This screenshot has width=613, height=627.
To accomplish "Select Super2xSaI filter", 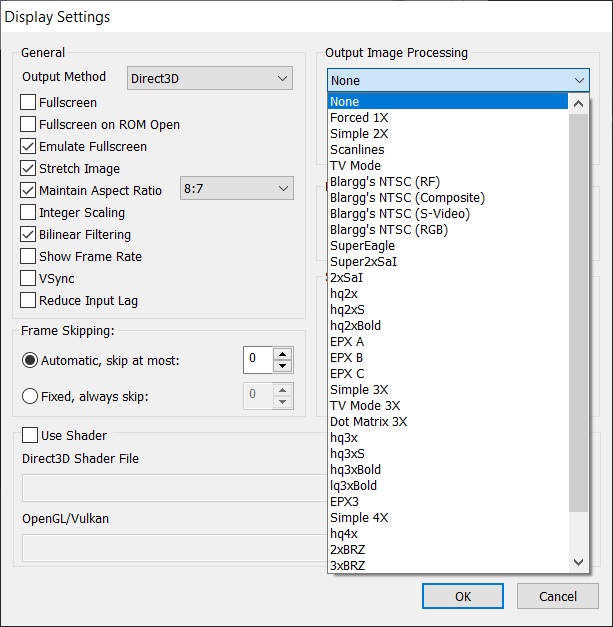I will click(x=448, y=262).
